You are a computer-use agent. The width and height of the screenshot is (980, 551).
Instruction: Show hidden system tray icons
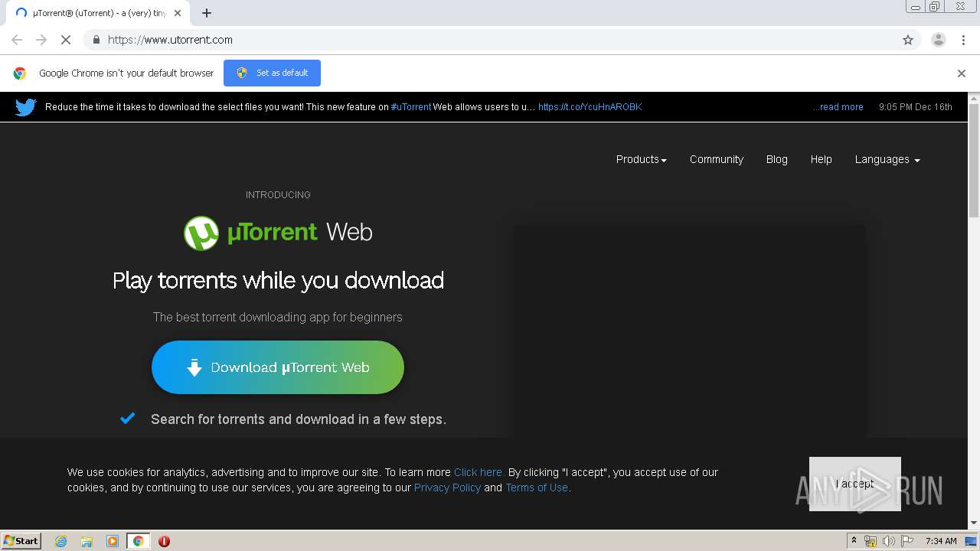click(854, 541)
